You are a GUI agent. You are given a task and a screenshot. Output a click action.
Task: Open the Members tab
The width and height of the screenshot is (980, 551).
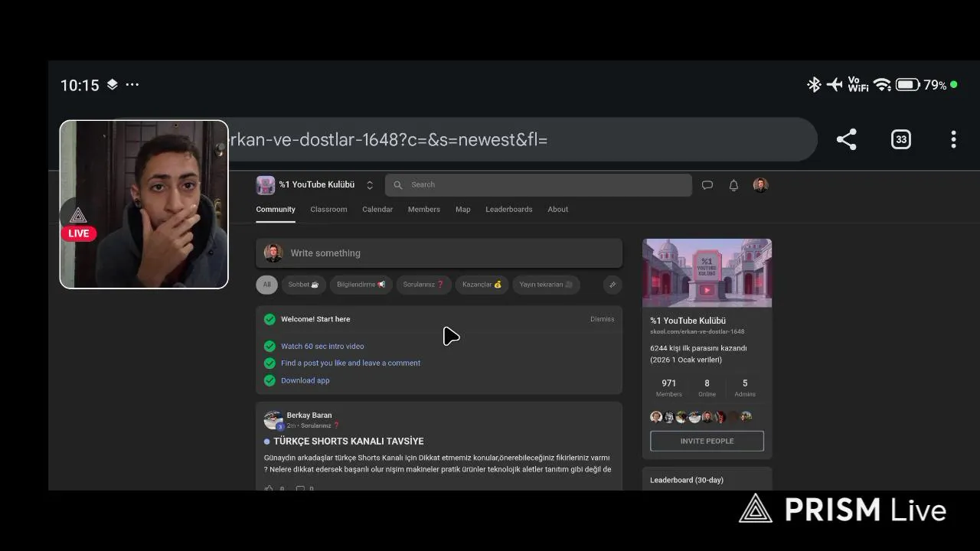pos(424,209)
